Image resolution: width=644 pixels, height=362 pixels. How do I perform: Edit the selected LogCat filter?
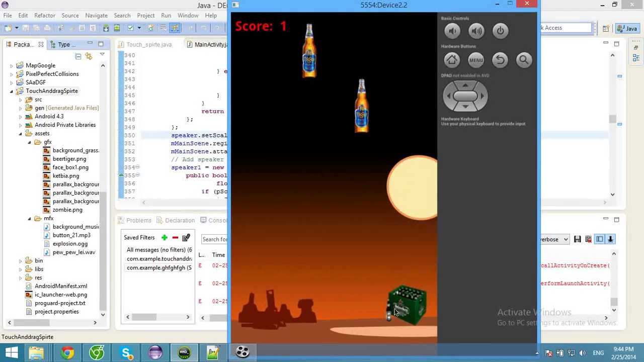click(186, 237)
